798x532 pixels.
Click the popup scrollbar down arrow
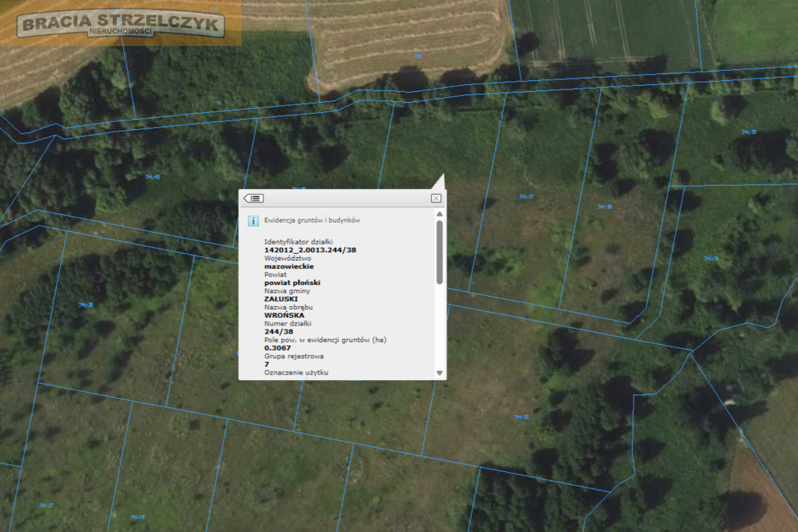point(440,373)
